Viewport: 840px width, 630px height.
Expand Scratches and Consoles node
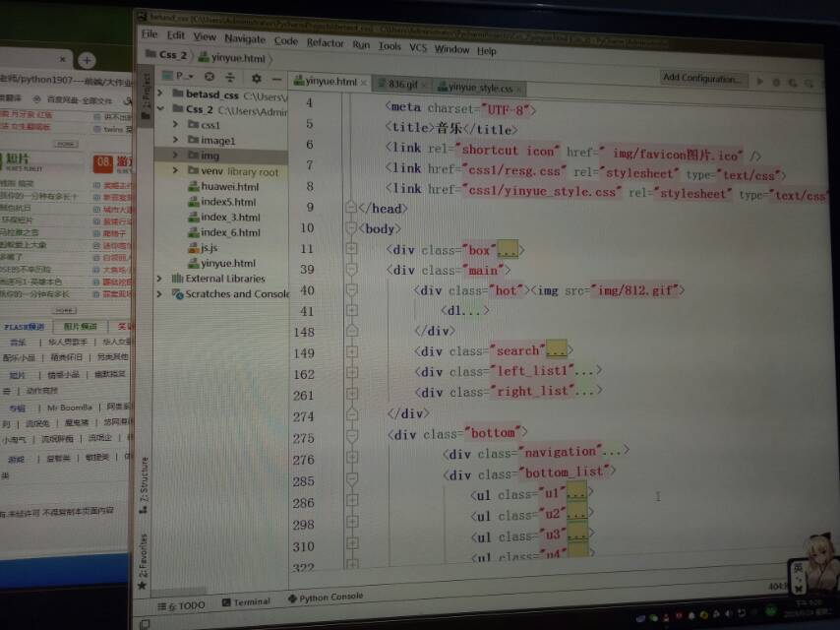pos(159,293)
